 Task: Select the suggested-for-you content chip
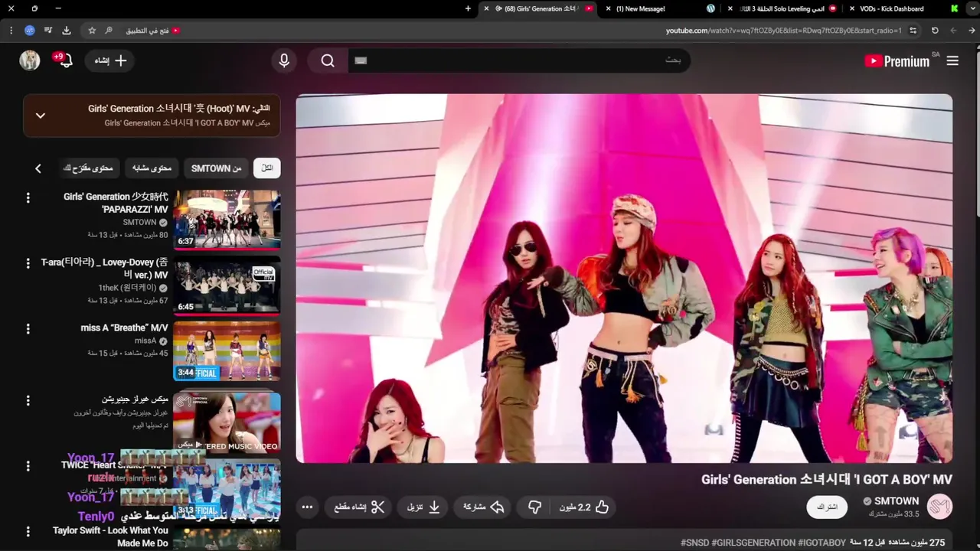(x=88, y=168)
